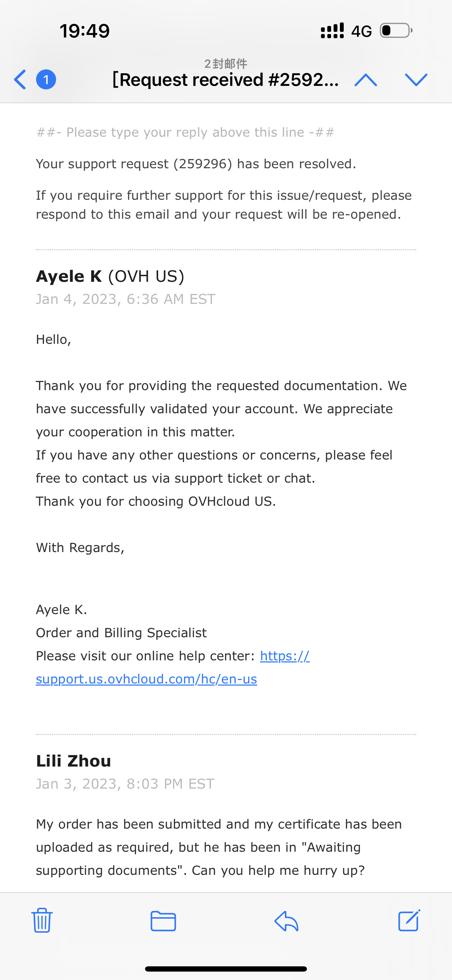Tap the "[Request received #2592..." subject title

click(x=225, y=80)
